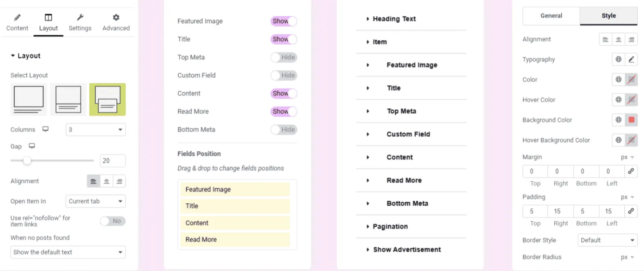Toggle the Bottom Meta switch
This screenshot has width=644, height=271.
[x=284, y=130]
